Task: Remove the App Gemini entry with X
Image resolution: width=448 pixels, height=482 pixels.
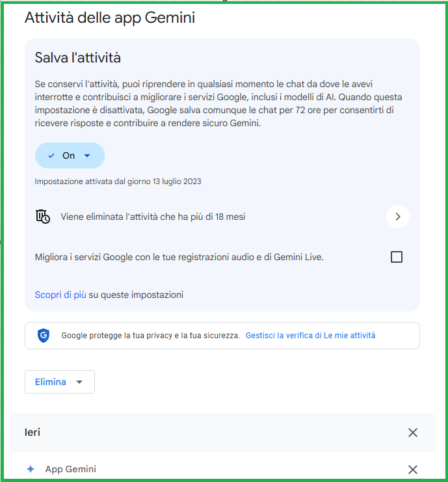Action: (412, 470)
